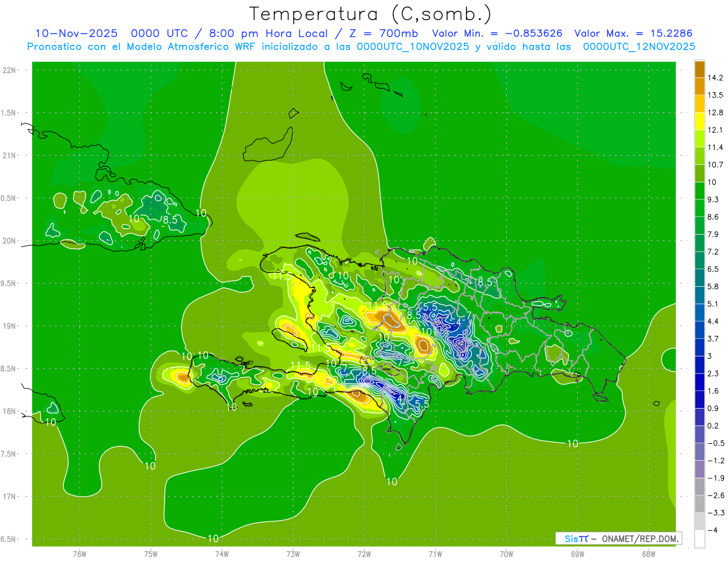Screen dimensions: 728x562
Task: Click legend value '5.1'
Action: (713, 304)
